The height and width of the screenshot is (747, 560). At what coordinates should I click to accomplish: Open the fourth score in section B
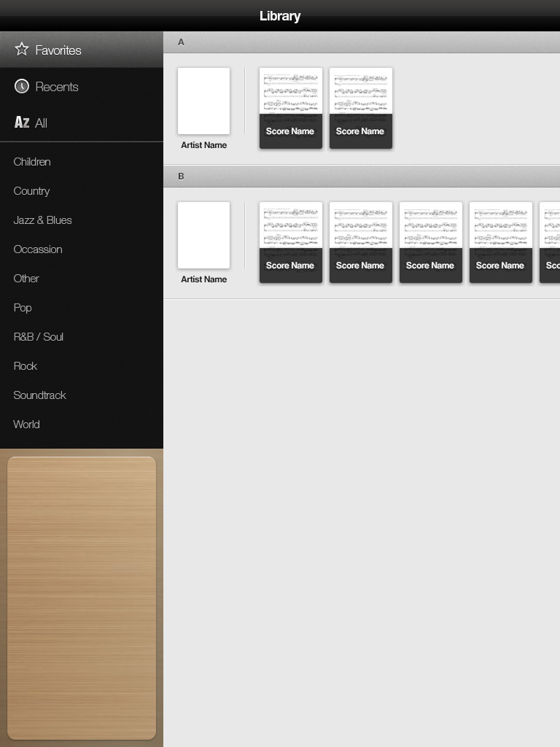[x=500, y=242]
